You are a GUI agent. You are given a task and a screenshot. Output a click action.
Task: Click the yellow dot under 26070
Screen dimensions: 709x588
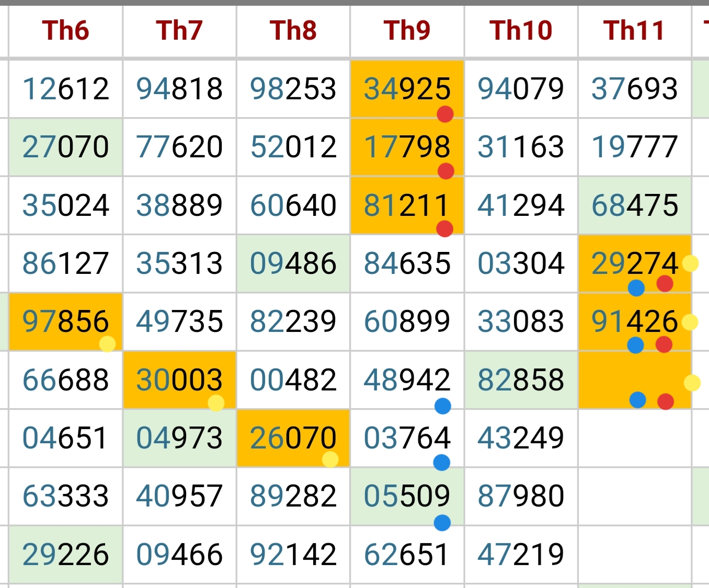(330, 459)
